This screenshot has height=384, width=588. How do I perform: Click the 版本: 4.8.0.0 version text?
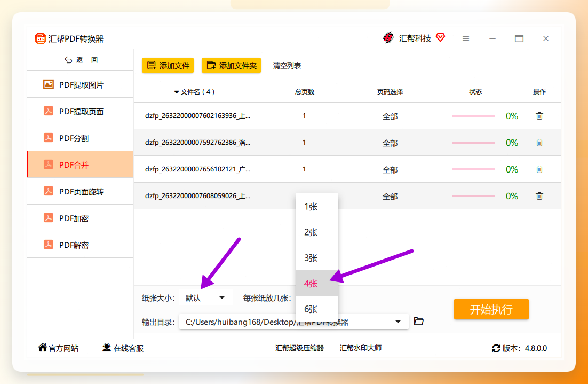click(525, 348)
